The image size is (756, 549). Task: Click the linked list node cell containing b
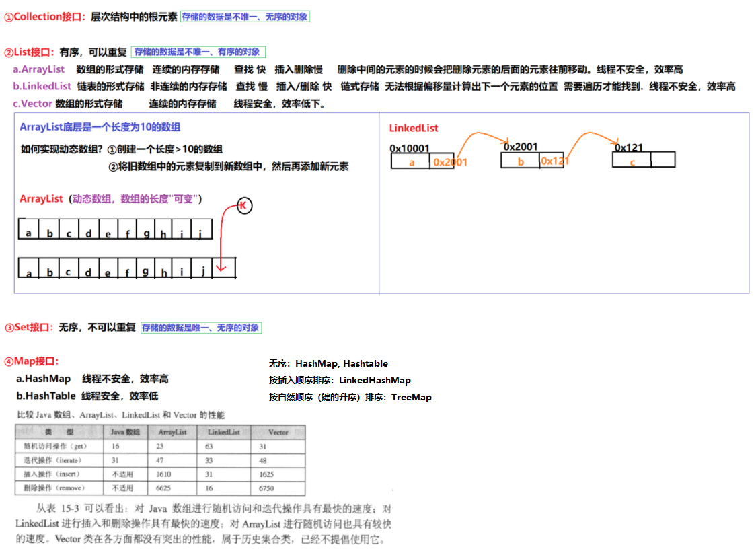(x=521, y=161)
